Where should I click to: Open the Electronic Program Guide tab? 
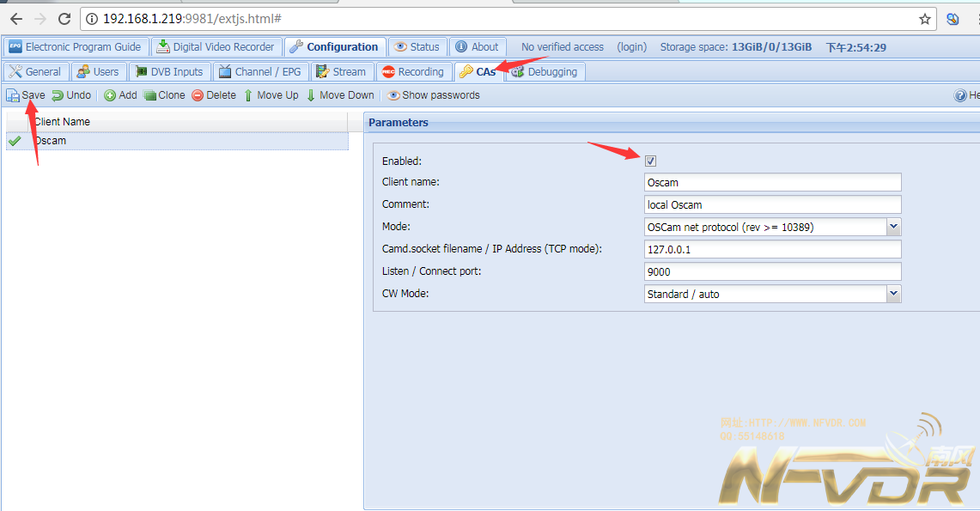tap(75, 47)
